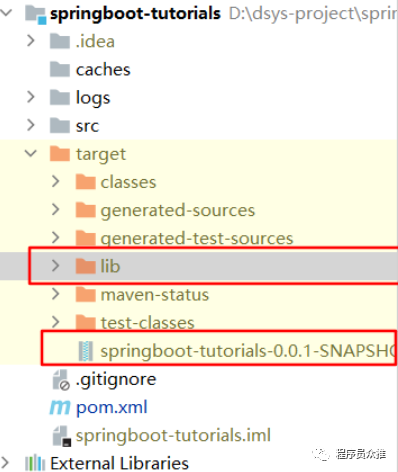Select the springboot-tutorials root name
398x472 pixels.
pyautogui.click(x=135, y=14)
